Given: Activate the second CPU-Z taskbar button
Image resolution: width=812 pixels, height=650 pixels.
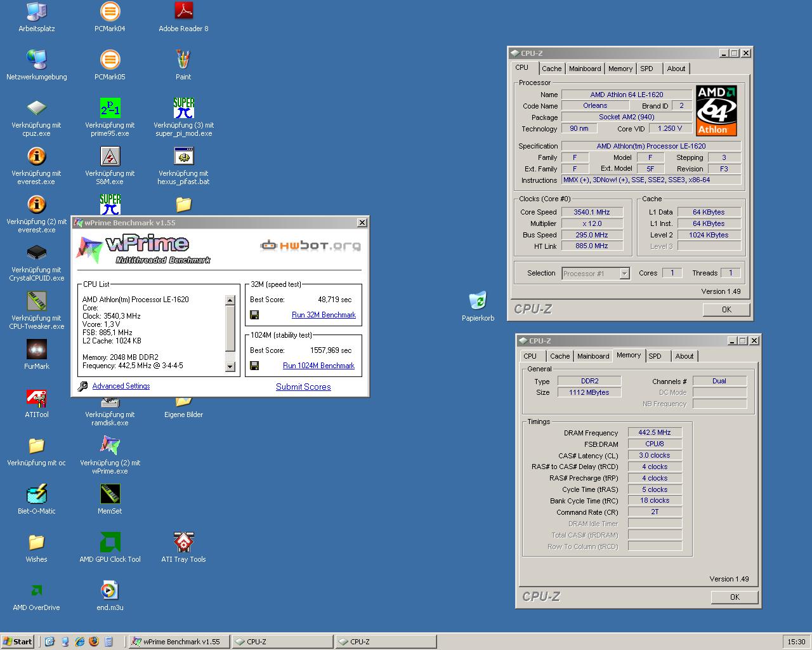Looking at the screenshot, I should [x=385, y=642].
